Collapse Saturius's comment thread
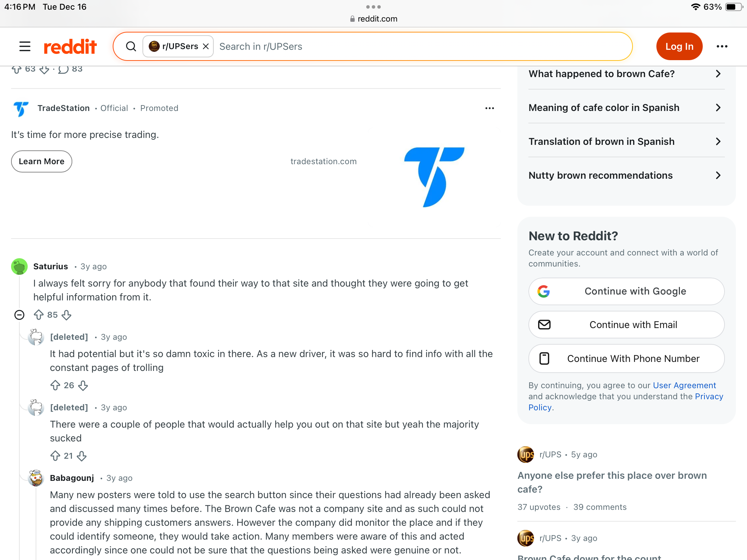747x560 pixels. point(19,315)
